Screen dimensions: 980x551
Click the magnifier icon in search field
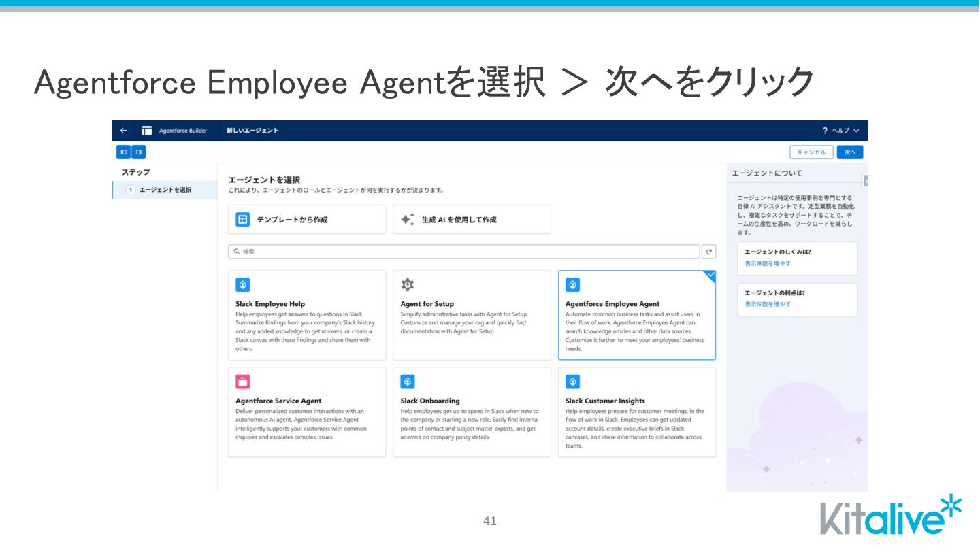[237, 252]
